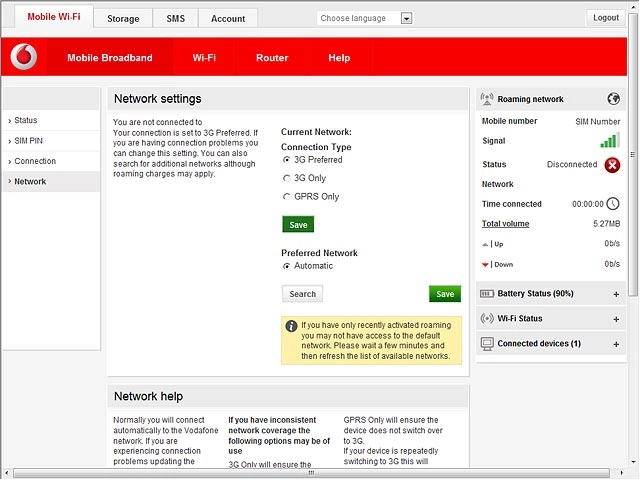Click the Logout button

pyautogui.click(x=606, y=18)
